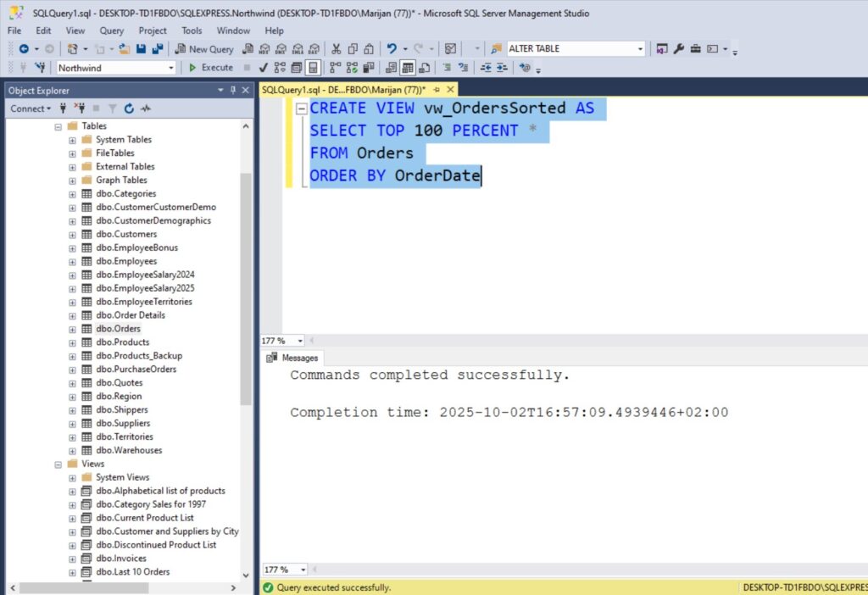Expand the dbo.Orders table node
Viewport: 868px width, 595px height.
(x=72, y=329)
